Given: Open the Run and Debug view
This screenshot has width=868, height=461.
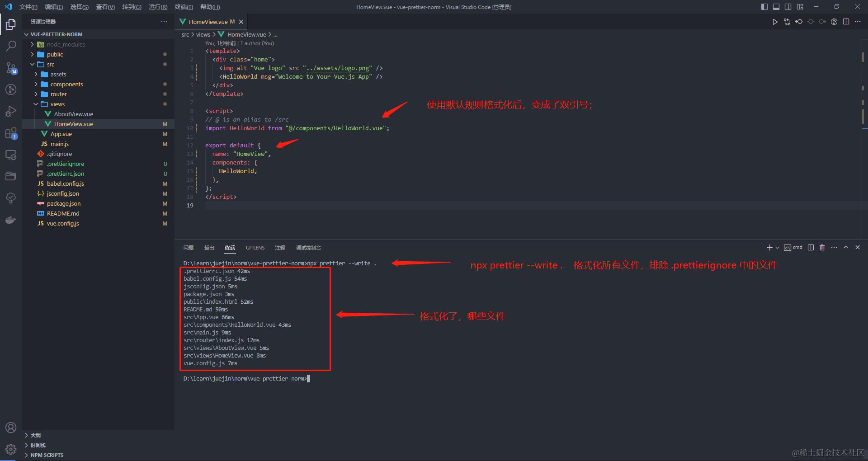Looking at the screenshot, I should click(x=11, y=111).
